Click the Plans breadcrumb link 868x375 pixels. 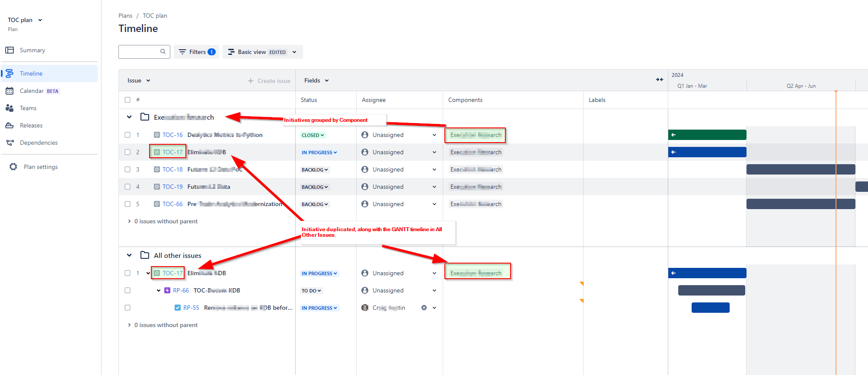click(125, 16)
